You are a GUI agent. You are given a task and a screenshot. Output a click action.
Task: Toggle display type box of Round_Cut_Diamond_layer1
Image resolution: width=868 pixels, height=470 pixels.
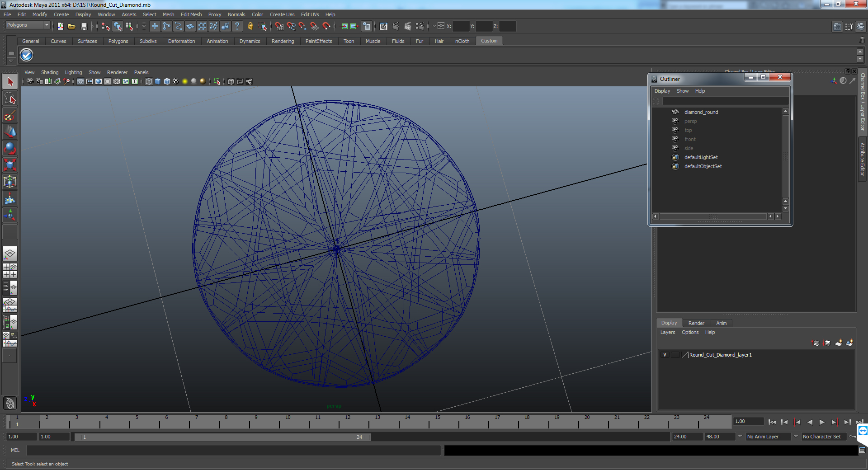click(x=675, y=355)
